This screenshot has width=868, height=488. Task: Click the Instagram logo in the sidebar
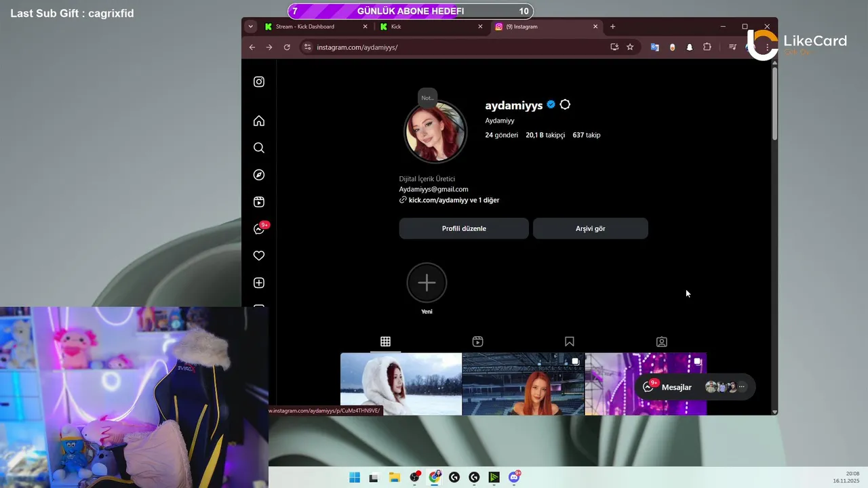(259, 82)
